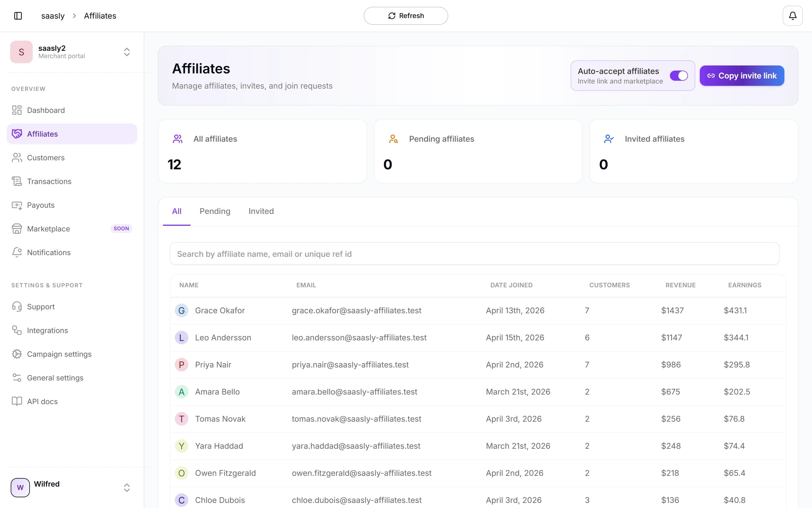Click the NAME column header

(x=189, y=285)
